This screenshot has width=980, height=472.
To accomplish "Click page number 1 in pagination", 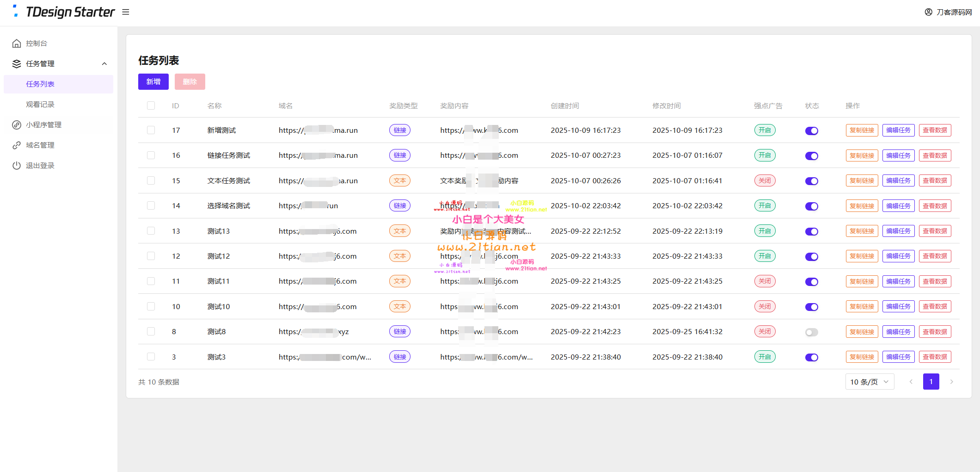I will (x=931, y=382).
